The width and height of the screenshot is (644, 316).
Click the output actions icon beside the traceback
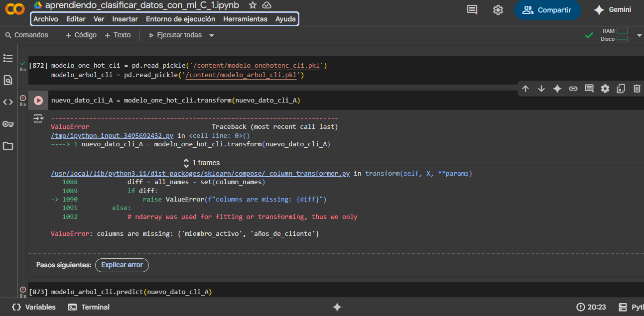38,118
